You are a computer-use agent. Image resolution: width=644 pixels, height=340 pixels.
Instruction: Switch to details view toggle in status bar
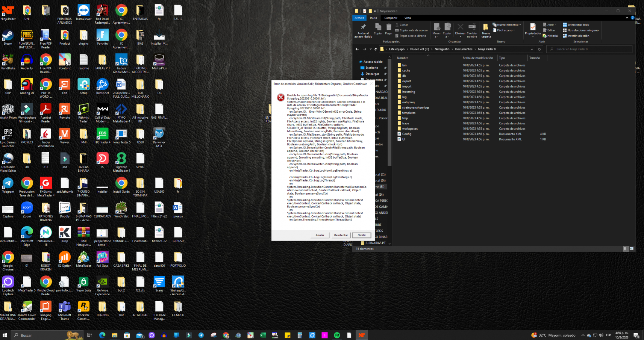coord(626,249)
